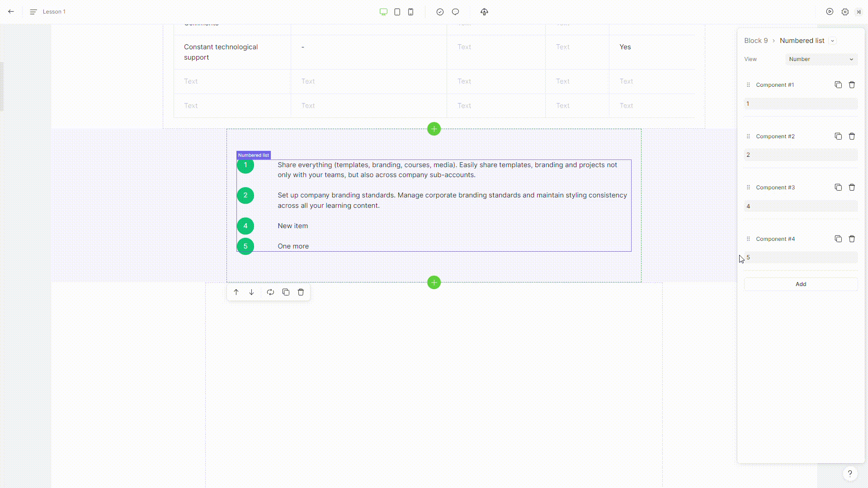Switch to tablet preview mode
The image size is (868, 488).
click(x=397, y=12)
